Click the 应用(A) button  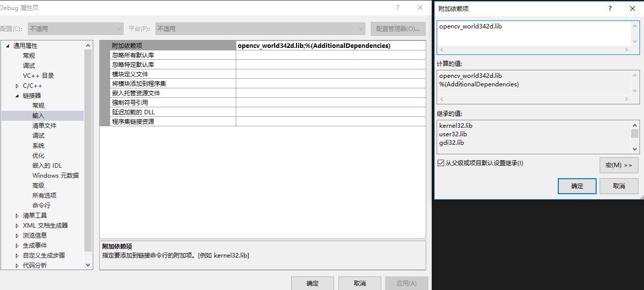406,284
